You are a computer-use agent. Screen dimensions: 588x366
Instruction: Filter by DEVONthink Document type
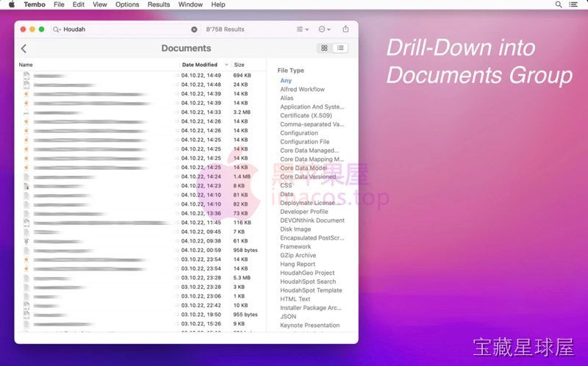tap(312, 220)
